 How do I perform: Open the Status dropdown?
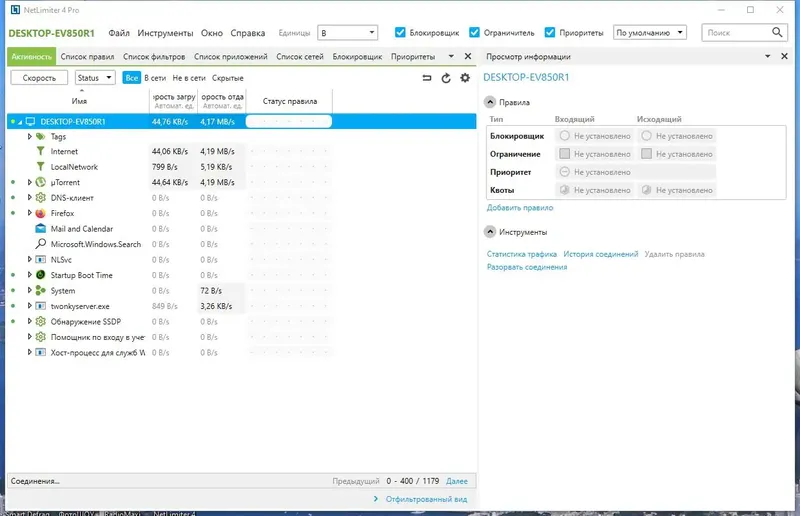tap(95, 78)
